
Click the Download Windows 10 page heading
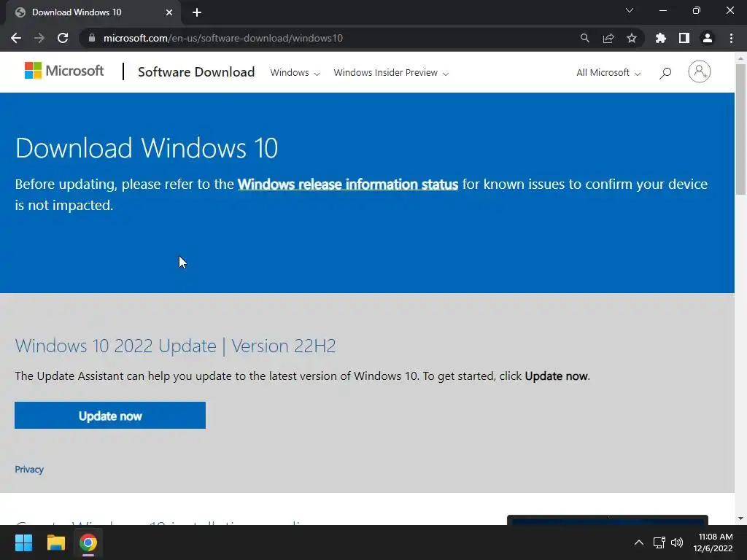[x=146, y=147]
